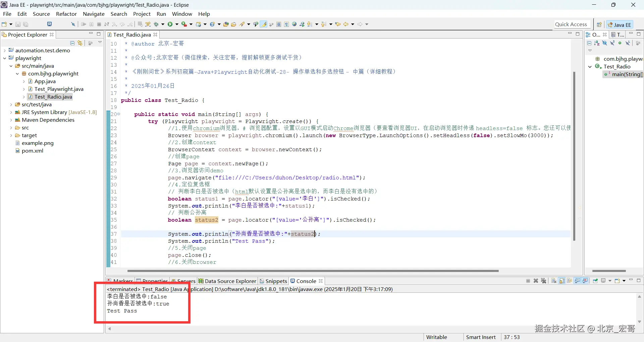Open the Navigate menu
Screen dimensions: 644x342
point(94,14)
